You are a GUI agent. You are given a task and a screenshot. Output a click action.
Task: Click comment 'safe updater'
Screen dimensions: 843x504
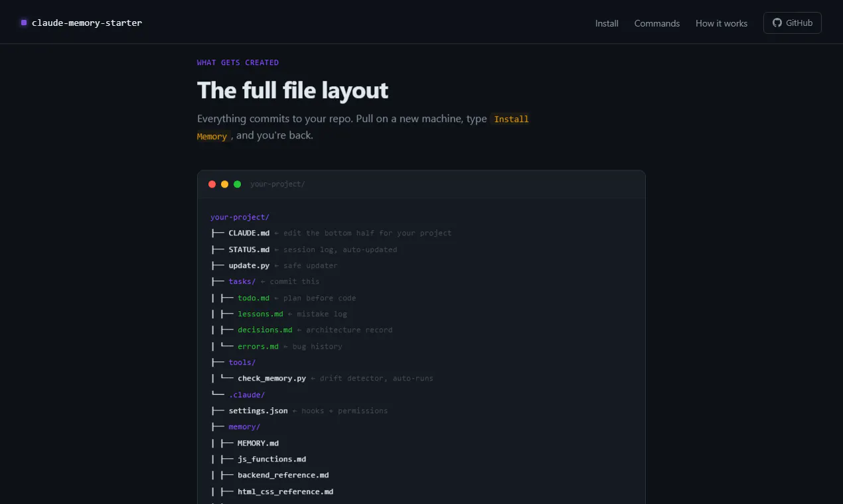click(311, 265)
